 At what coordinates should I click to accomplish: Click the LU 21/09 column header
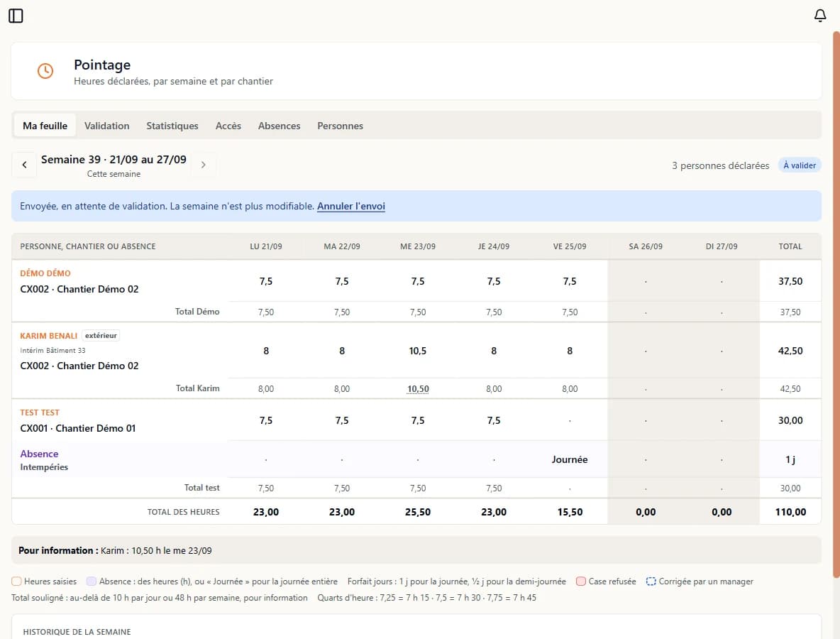pos(266,246)
